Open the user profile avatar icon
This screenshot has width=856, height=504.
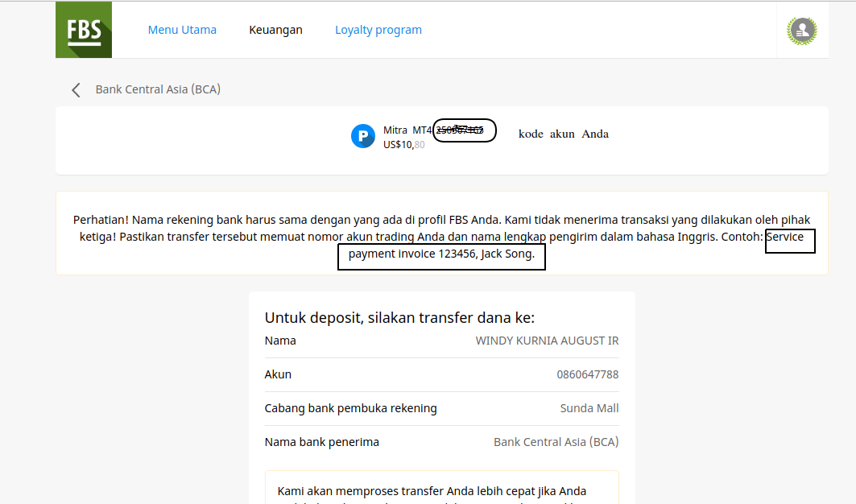801,31
